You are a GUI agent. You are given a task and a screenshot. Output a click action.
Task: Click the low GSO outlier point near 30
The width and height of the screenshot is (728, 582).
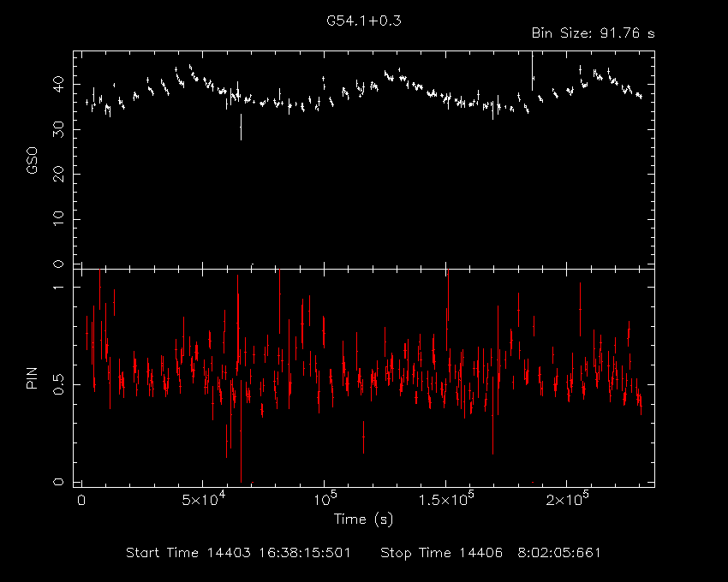(x=241, y=128)
